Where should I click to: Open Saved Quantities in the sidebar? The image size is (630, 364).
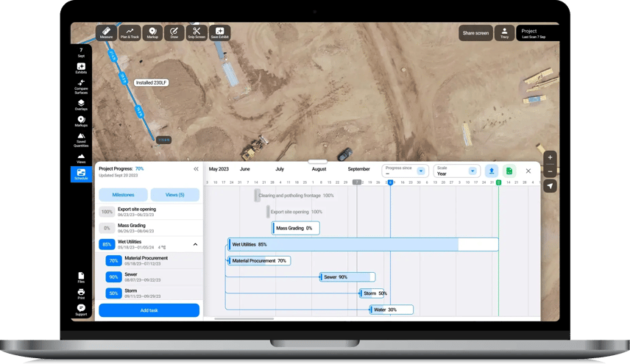click(x=81, y=140)
